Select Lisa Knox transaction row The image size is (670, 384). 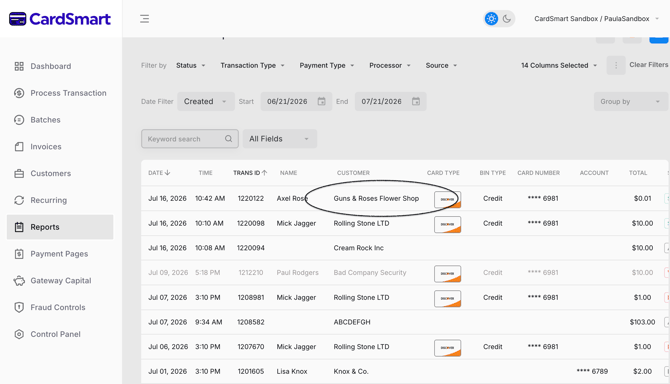tap(404, 372)
